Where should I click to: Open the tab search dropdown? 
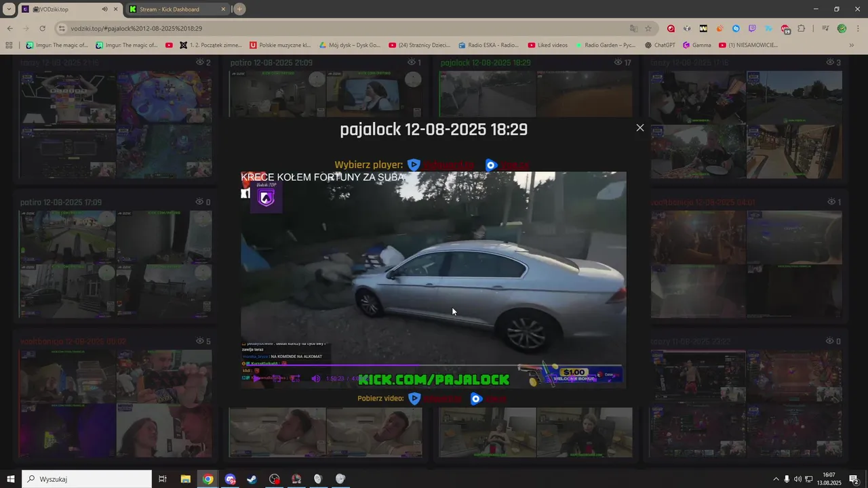tap(9, 9)
